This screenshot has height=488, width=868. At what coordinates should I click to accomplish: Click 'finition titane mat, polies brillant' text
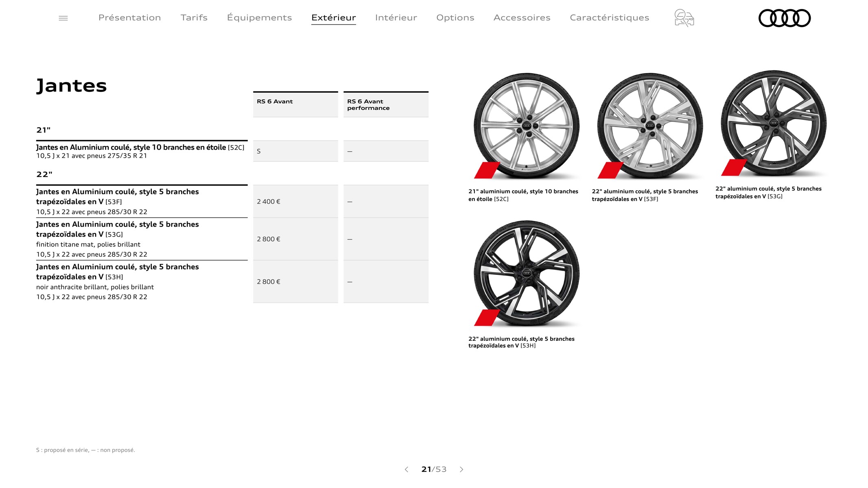(88, 244)
